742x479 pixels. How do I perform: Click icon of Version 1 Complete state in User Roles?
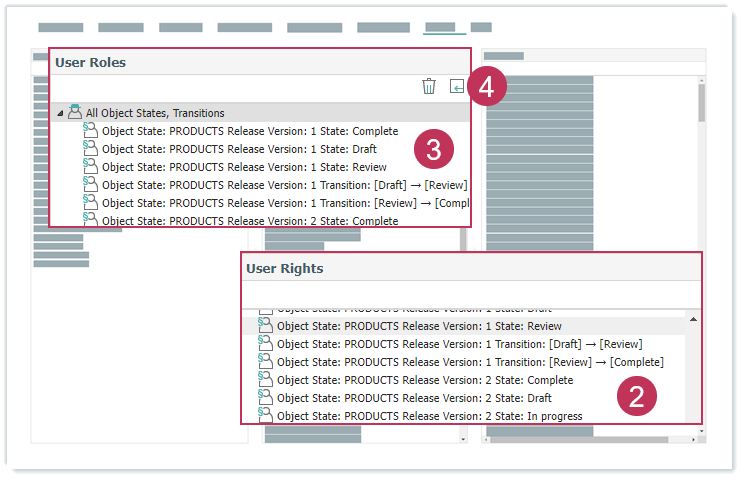[90, 131]
